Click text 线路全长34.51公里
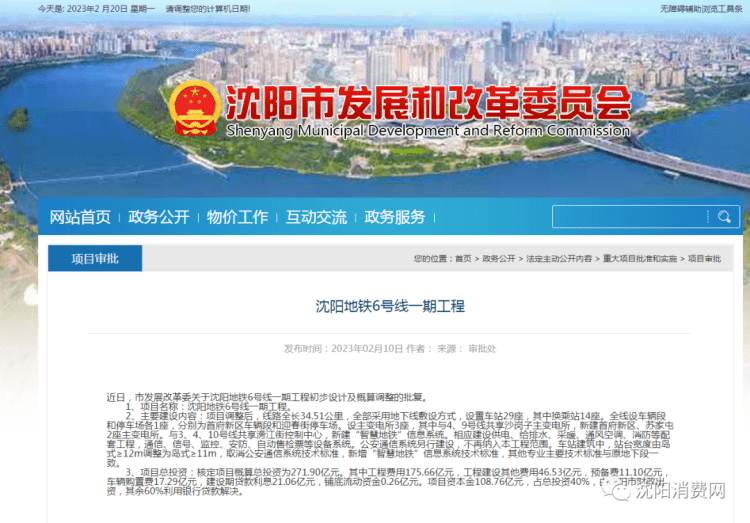Screen dimensions: 750x523 [303, 416]
